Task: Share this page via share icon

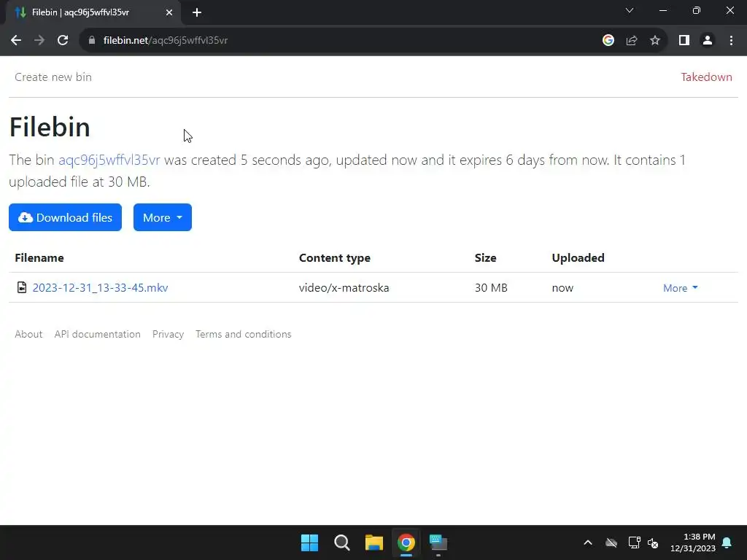Action: coord(632,41)
